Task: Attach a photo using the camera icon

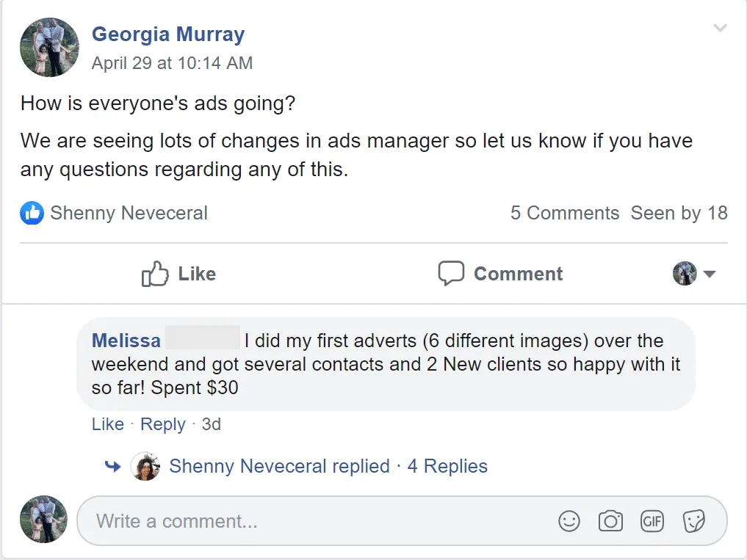Action: click(610, 522)
